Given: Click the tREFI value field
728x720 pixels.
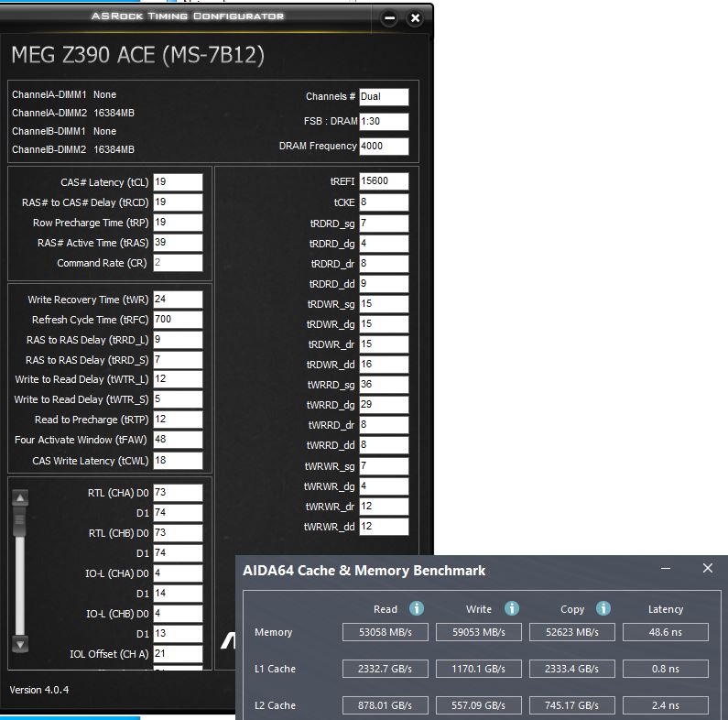Looking at the screenshot, I should pyautogui.click(x=384, y=181).
